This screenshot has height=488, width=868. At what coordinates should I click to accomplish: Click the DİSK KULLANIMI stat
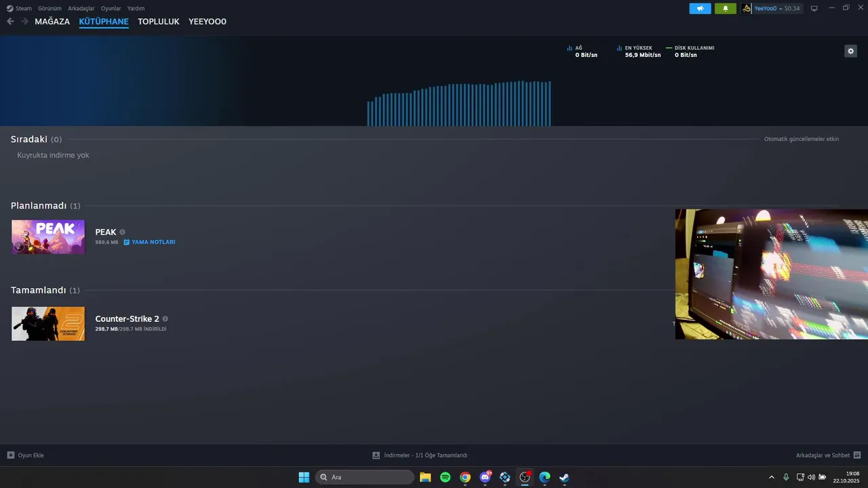coord(690,52)
